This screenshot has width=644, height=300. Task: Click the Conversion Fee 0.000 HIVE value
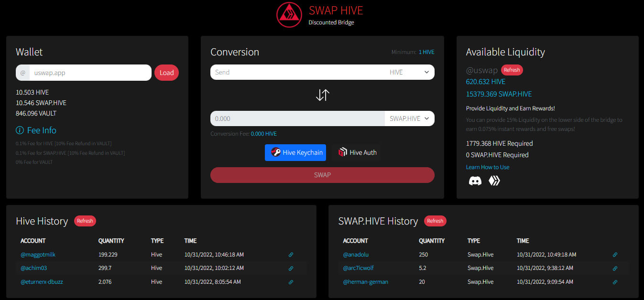click(264, 134)
